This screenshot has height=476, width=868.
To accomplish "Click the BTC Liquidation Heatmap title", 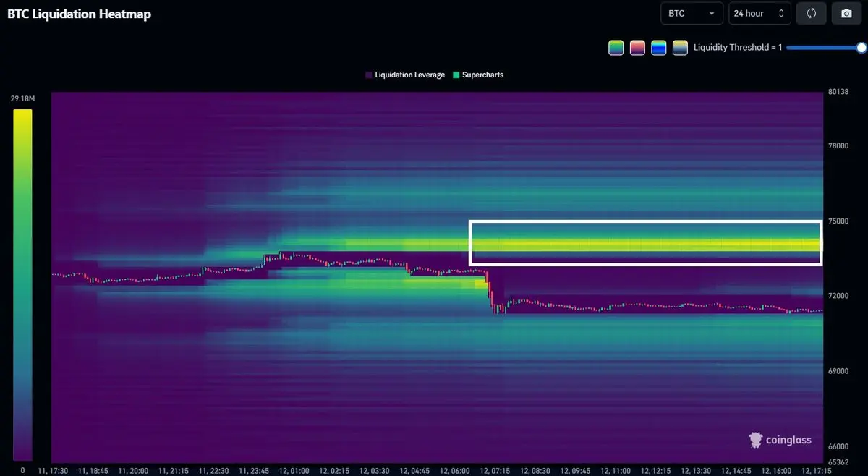I will click(x=80, y=14).
